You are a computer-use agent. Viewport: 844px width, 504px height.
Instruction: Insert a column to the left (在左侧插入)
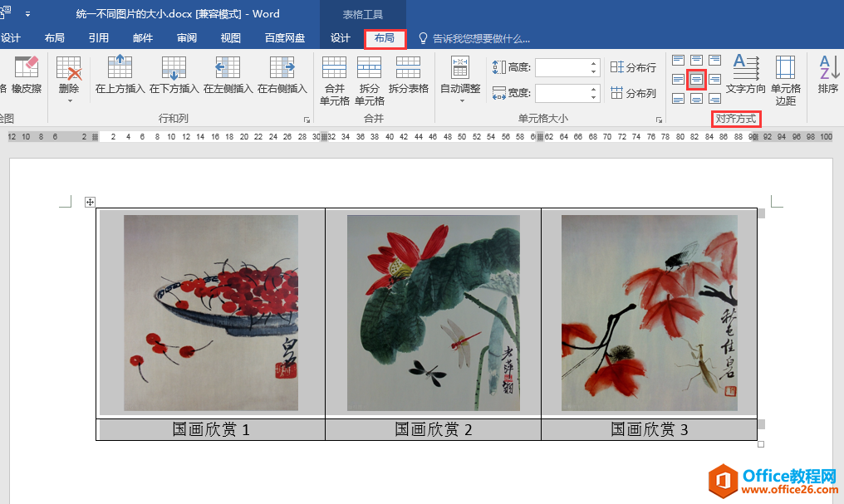[x=228, y=75]
